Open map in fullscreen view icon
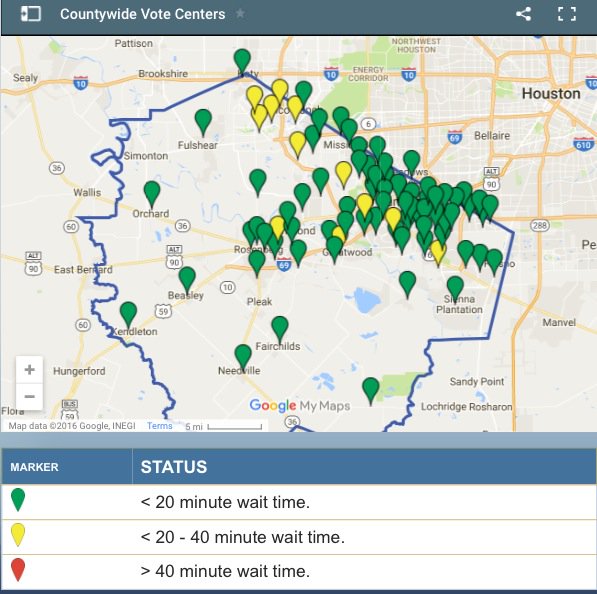Screen dimensions: 597x594 click(567, 14)
